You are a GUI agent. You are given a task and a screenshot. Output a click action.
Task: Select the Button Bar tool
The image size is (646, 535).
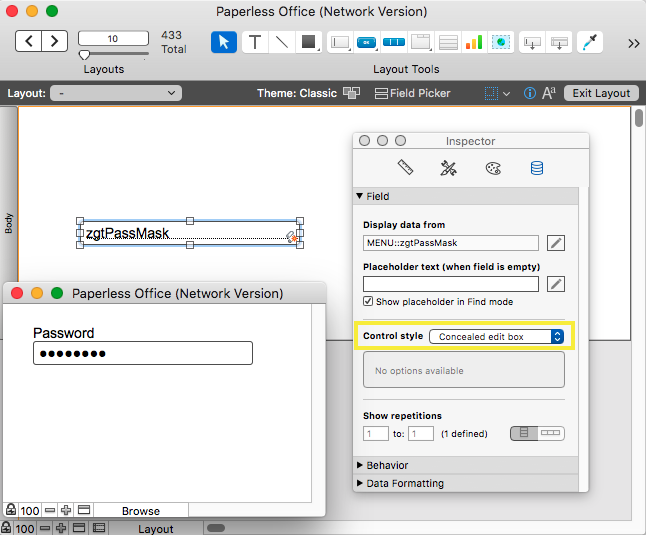[393, 42]
